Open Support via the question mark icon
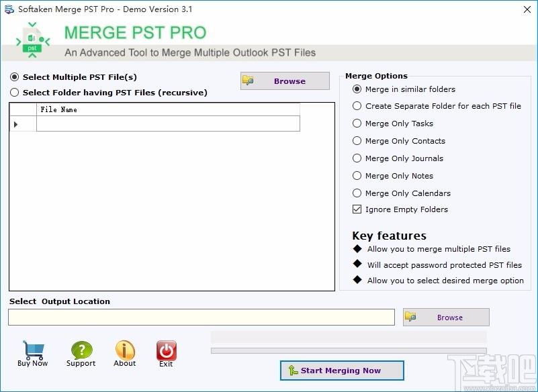The height and width of the screenshot is (392, 538). [81, 350]
